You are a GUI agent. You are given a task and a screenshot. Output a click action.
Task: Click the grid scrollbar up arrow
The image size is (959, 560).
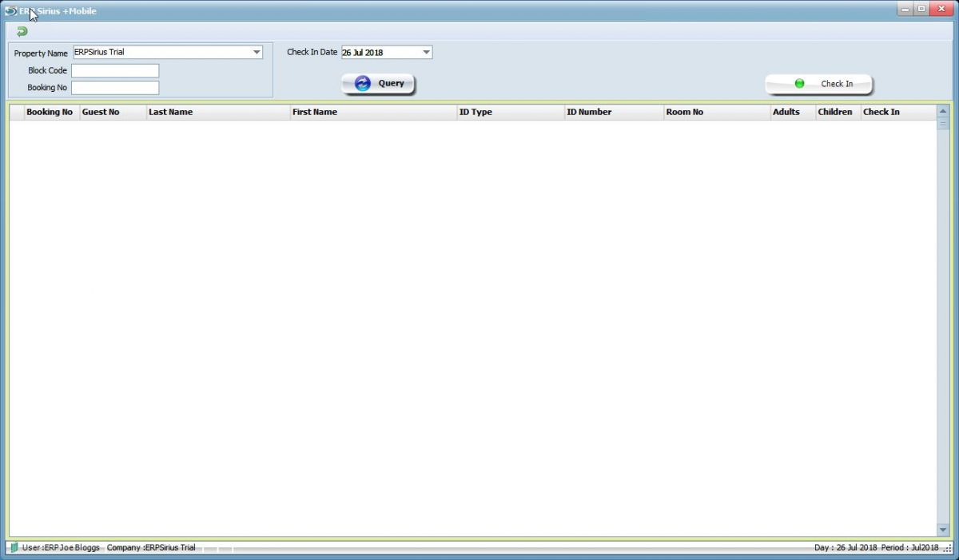pyautogui.click(x=943, y=112)
